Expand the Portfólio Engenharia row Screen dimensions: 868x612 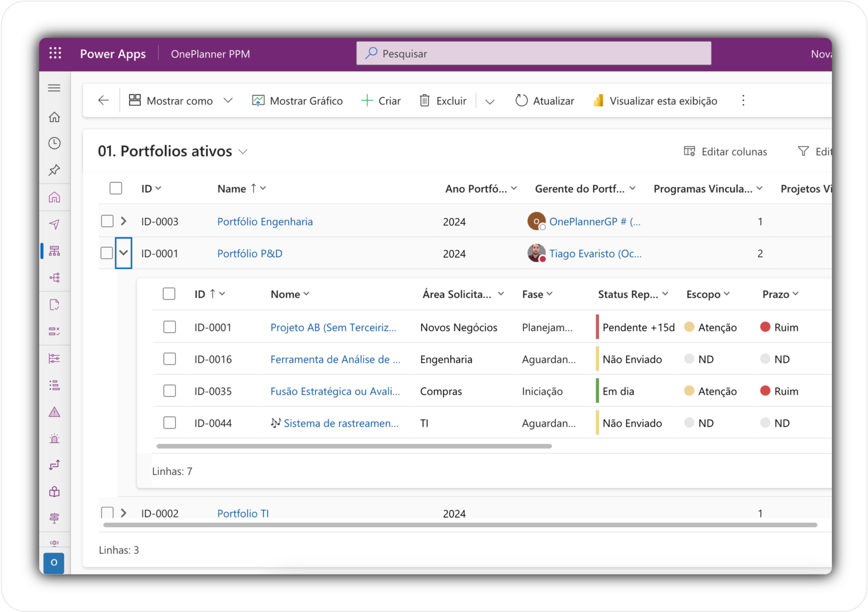(123, 221)
